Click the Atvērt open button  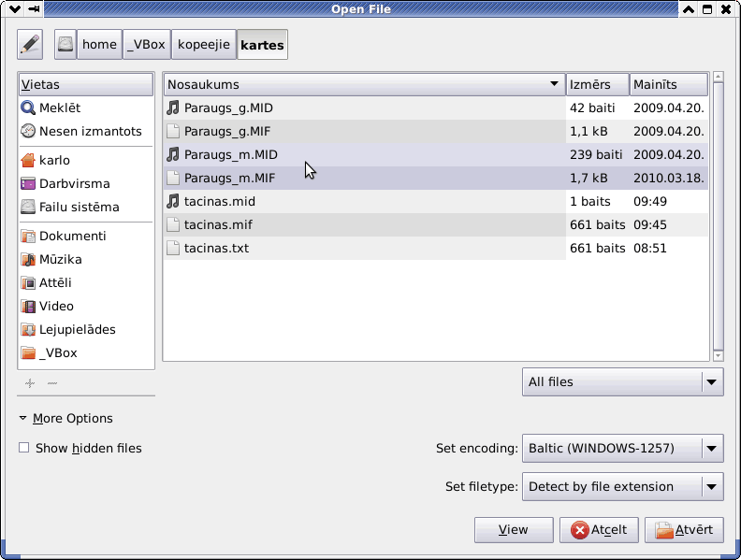pyautogui.click(x=684, y=530)
